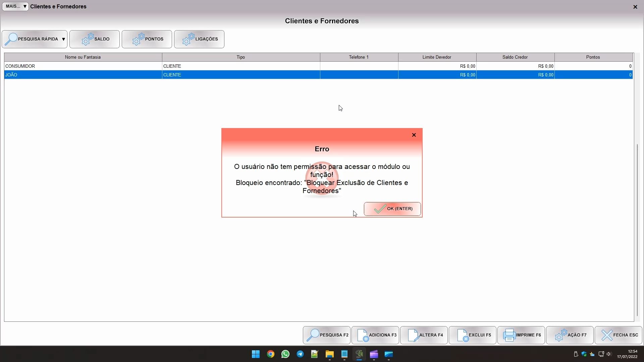Click the Pesquisa F2 search button
The width and height of the screenshot is (644, 362).
pyautogui.click(x=327, y=335)
